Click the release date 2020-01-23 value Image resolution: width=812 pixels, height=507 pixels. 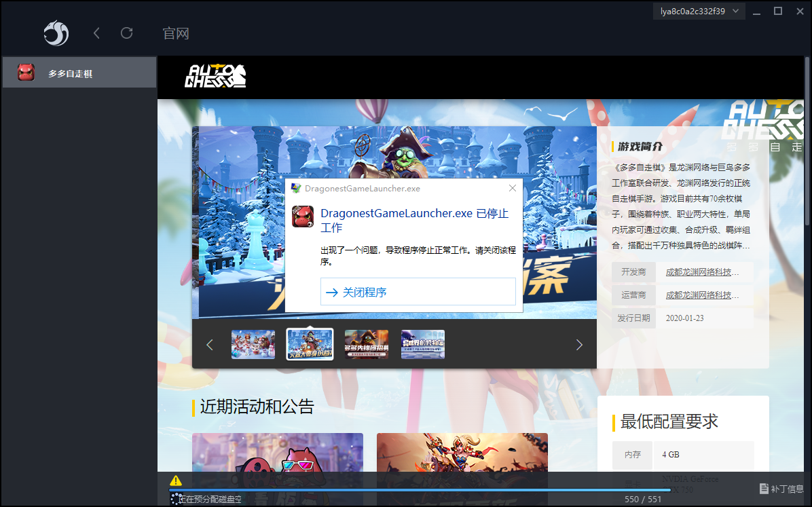click(684, 318)
